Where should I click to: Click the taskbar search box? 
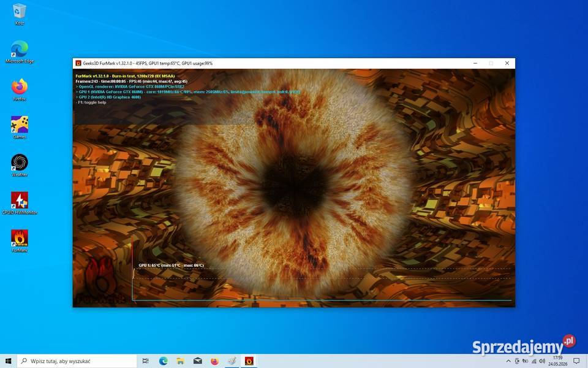(77, 361)
